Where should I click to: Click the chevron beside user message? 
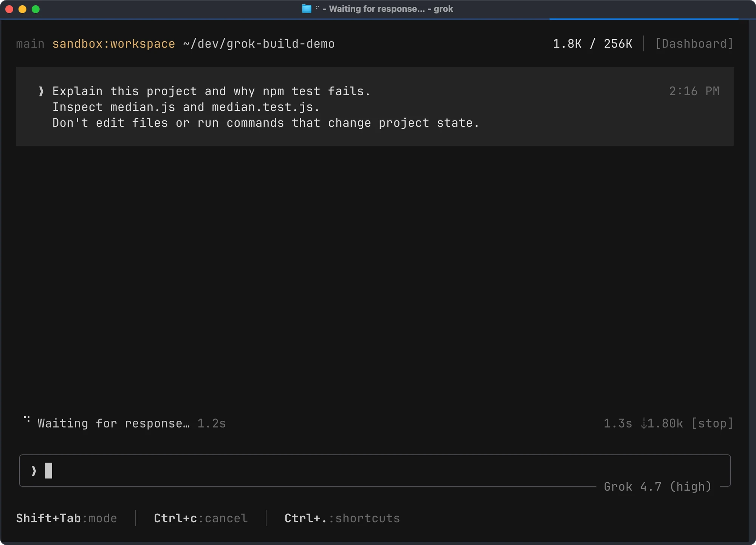pos(41,91)
